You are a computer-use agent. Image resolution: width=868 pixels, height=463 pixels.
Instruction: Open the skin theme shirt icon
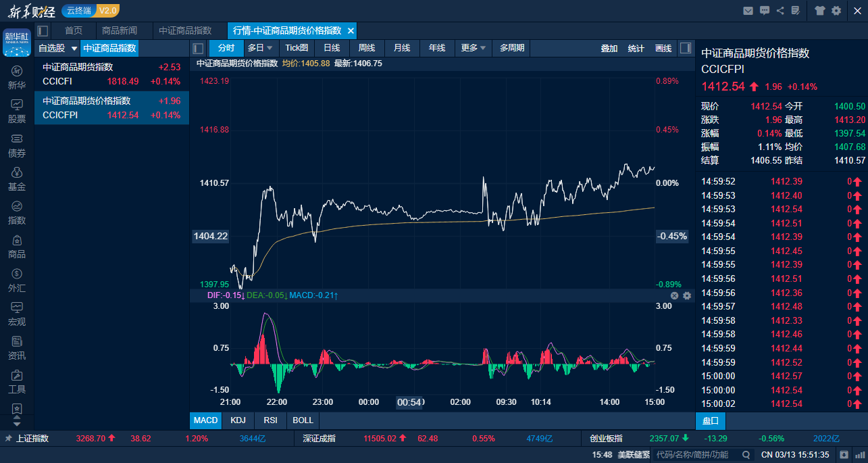819,10
